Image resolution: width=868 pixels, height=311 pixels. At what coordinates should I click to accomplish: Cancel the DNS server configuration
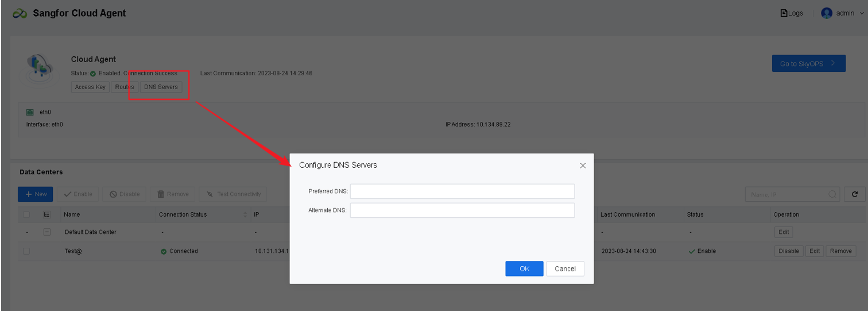point(565,268)
